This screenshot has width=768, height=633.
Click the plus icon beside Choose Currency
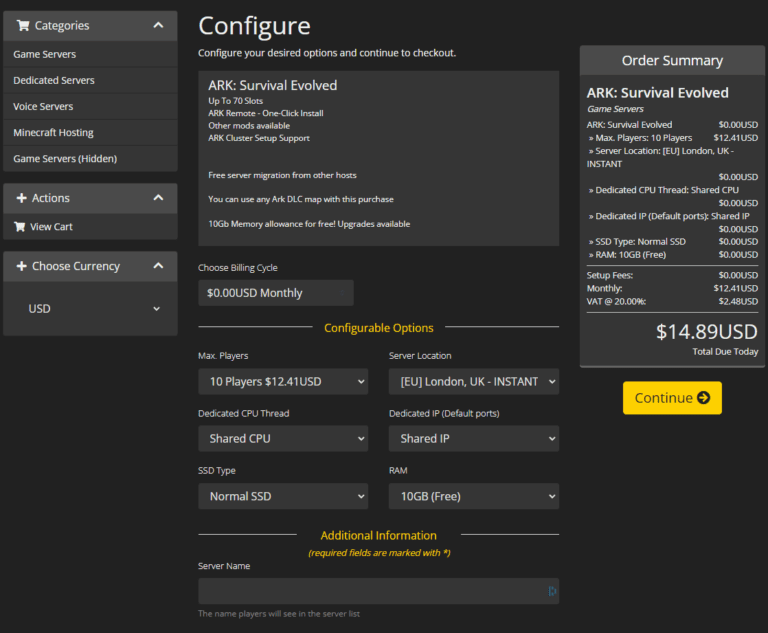coord(22,266)
